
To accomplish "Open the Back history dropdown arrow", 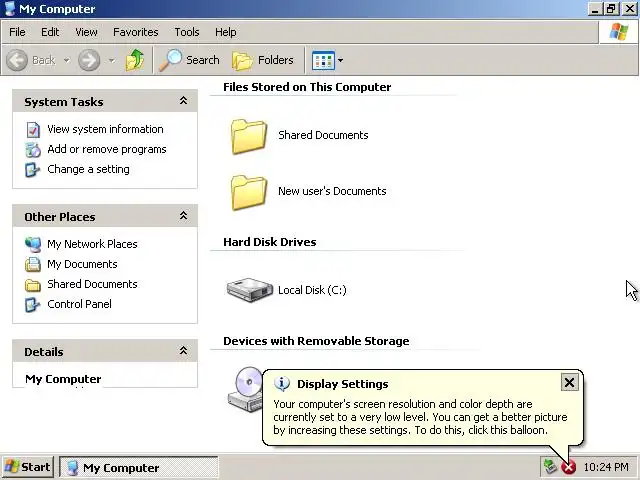I will coord(66,60).
